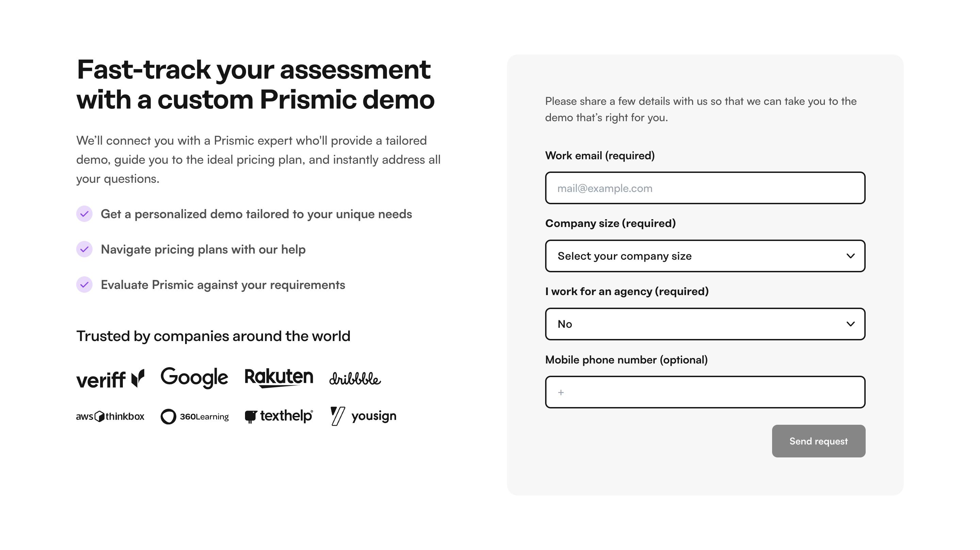The height and width of the screenshot is (550, 980).
Task: Click the Rakuten logo icon
Action: [279, 378]
